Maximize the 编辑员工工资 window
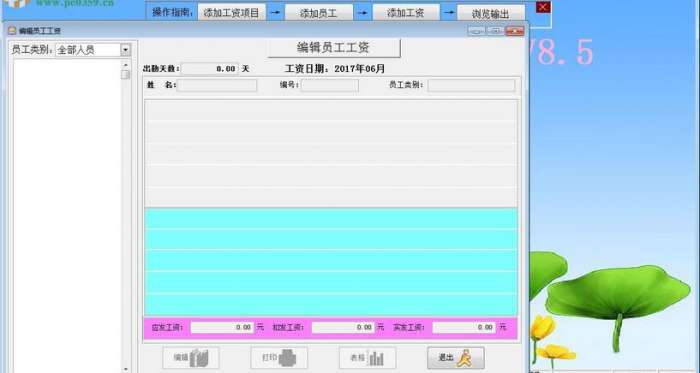 click(x=495, y=31)
